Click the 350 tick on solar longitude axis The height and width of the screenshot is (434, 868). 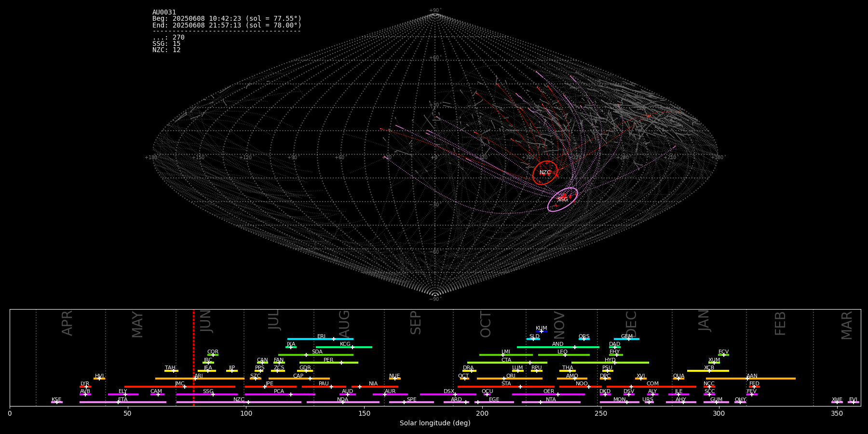[x=837, y=413]
